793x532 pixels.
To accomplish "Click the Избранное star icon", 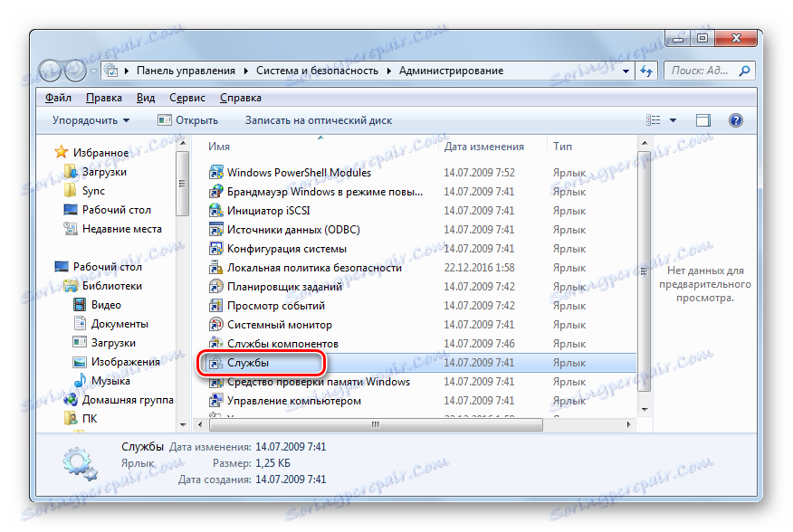I will click(62, 152).
